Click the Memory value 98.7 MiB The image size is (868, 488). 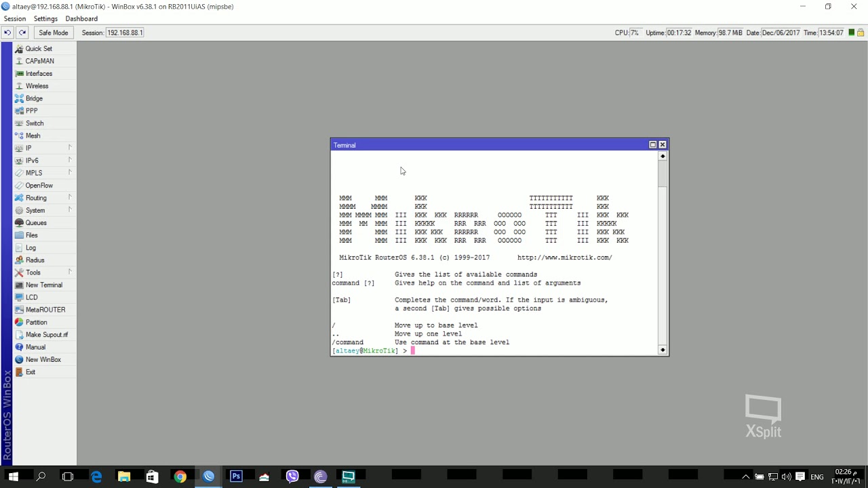[730, 33]
